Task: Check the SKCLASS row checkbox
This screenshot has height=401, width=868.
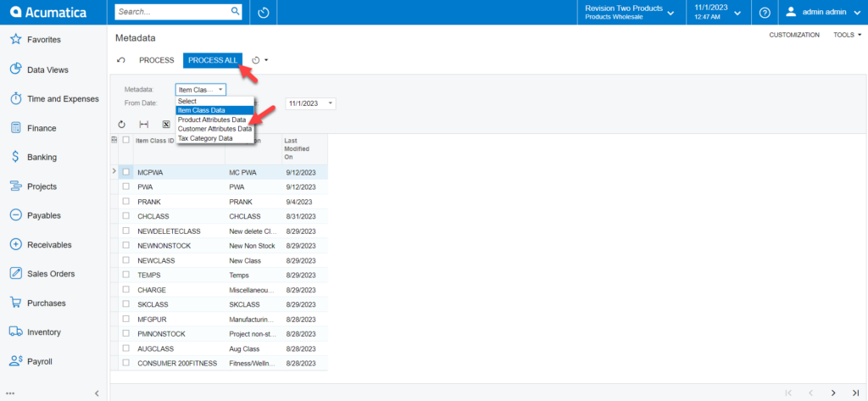Action: pos(125,304)
